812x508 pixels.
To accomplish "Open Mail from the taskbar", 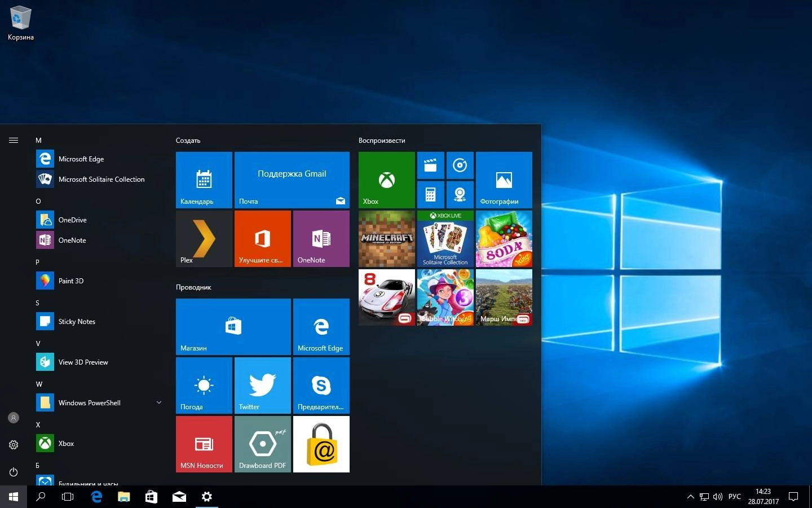I will [x=179, y=497].
